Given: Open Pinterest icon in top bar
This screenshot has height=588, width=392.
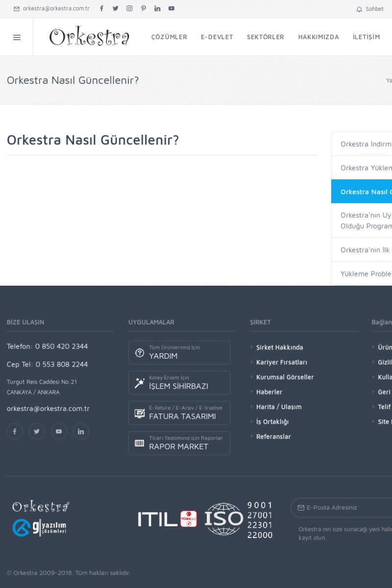Looking at the screenshot, I should (x=143, y=8).
